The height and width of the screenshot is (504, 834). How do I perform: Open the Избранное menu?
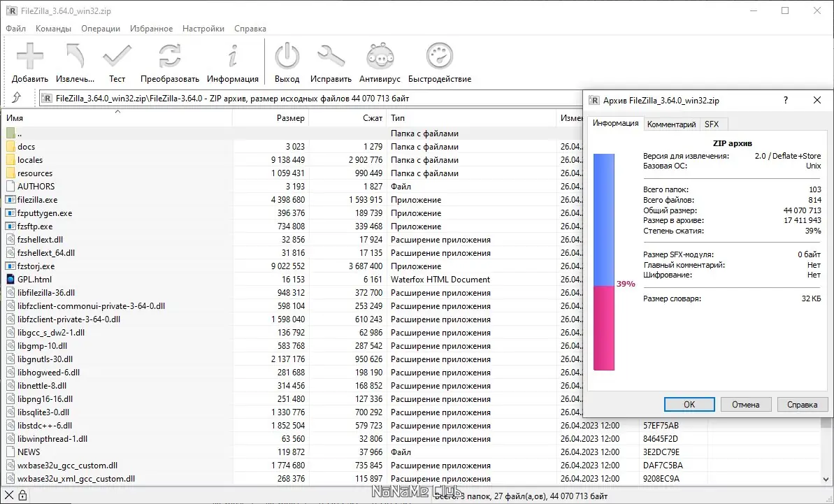151,28
